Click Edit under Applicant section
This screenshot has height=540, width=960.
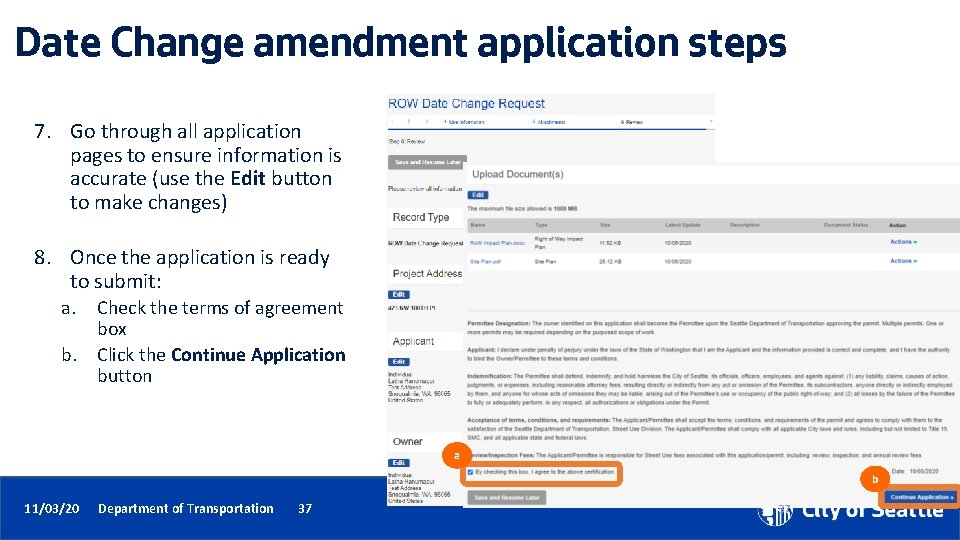[399, 362]
